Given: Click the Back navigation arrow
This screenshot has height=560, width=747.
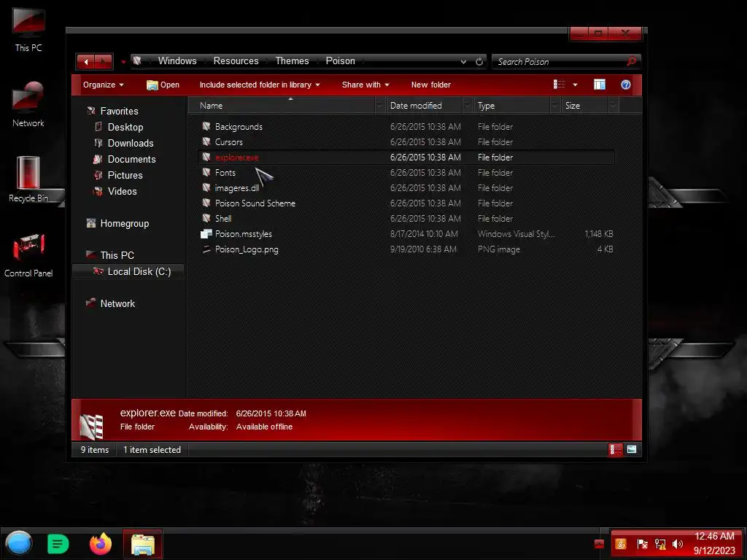Looking at the screenshot, I should coord(86,61).
